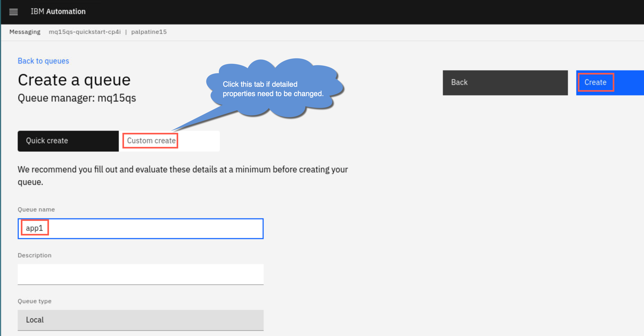The image size is (644, 336).
Task: Click the Queue name label
Action: pyautogui.click(x=36, y=209)
